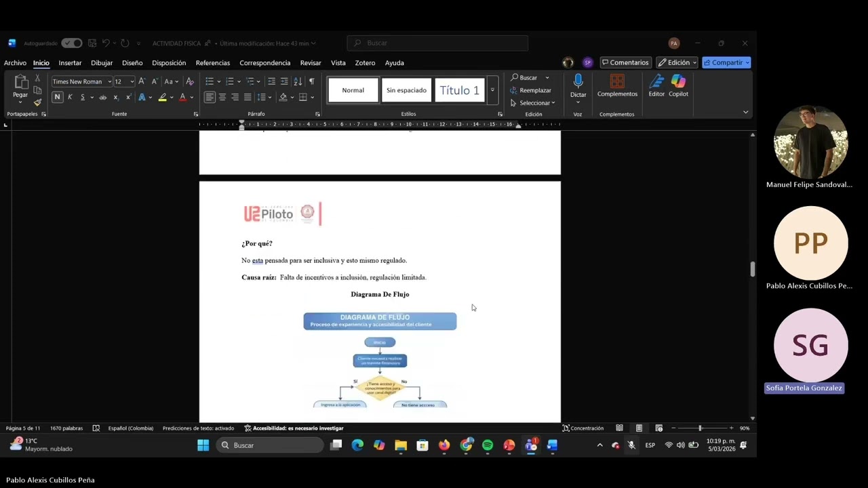Select the Copiar formato paintbrush
The height and width of the screenshot is (488, 868).
pos(37,103)
